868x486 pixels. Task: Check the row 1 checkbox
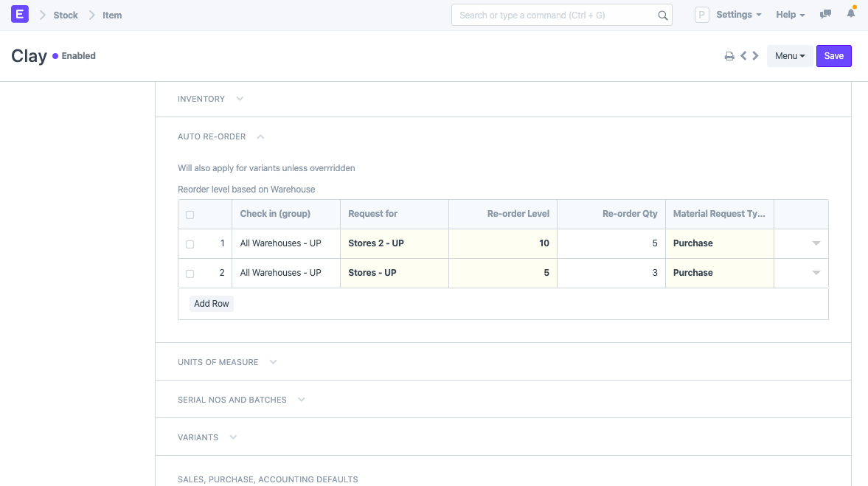pyautogui.click(x=190, y=244)
